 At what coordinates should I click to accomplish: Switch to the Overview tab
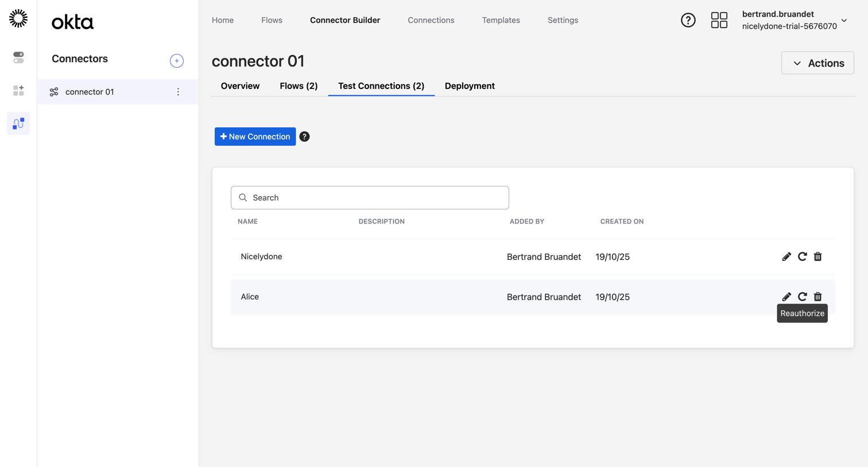tap(240, 86)
